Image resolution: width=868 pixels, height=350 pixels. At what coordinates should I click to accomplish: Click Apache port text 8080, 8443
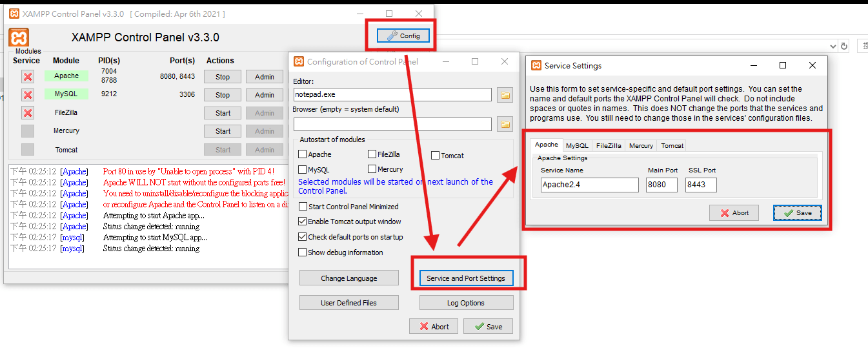177,76
